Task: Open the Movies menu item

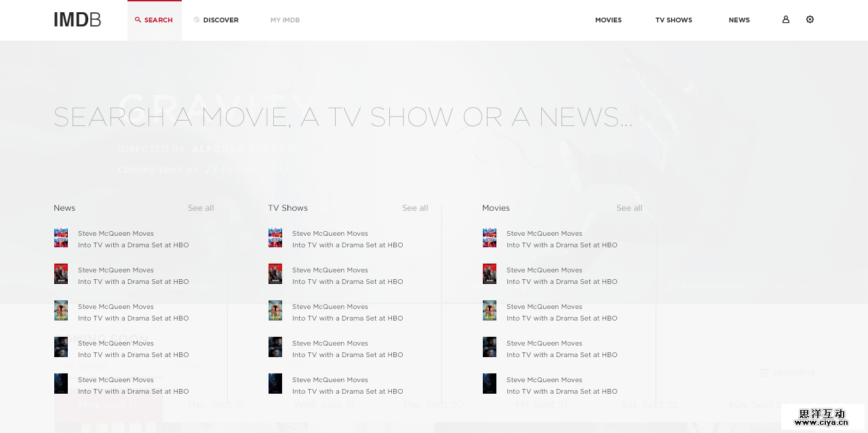Action: pyautogui.click(x=608, y=20)
